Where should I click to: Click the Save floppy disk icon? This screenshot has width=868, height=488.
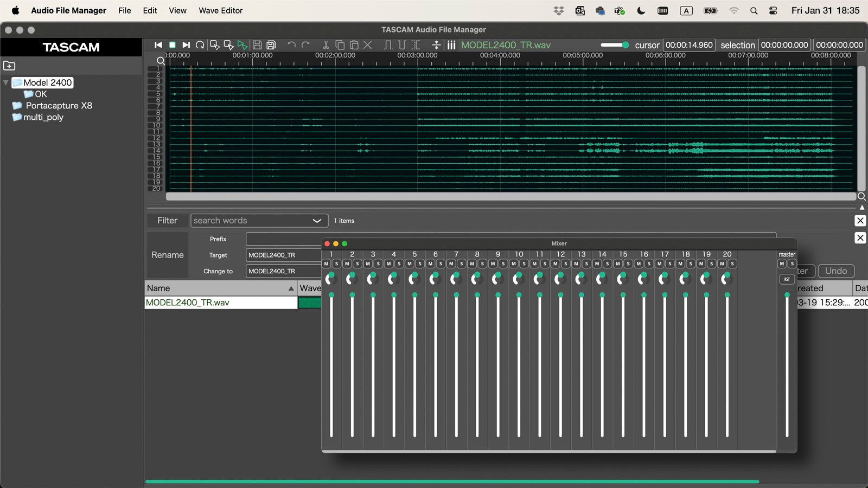coord(257,45)
